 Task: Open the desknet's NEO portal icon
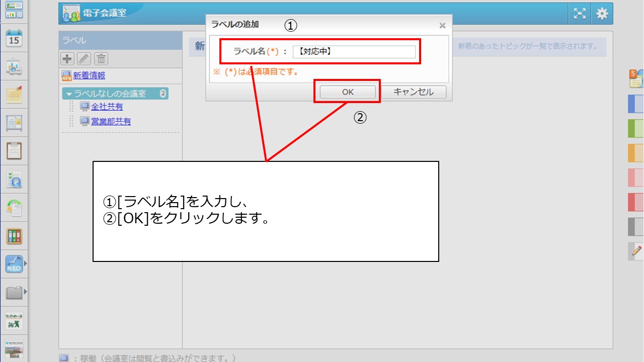point(14,263)
